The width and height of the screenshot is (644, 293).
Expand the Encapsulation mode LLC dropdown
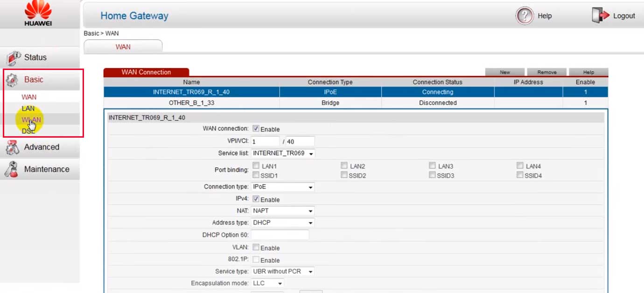click(267, 283)
